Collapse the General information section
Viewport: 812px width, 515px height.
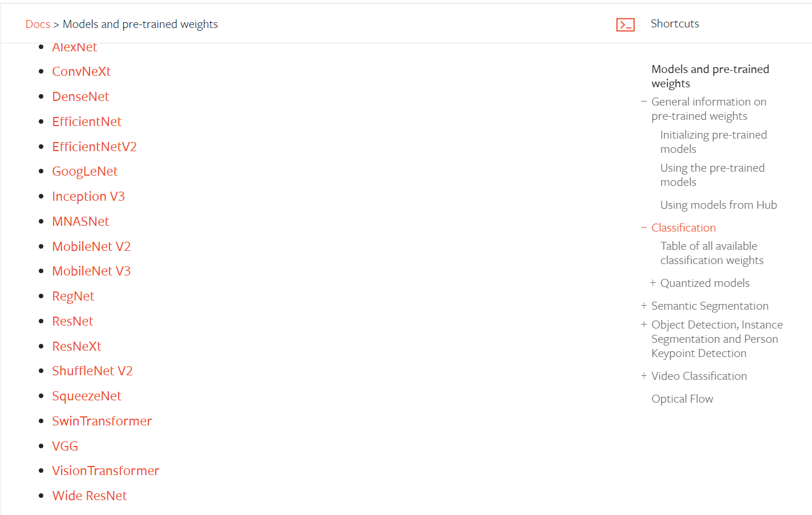click(x=644, y=102)
